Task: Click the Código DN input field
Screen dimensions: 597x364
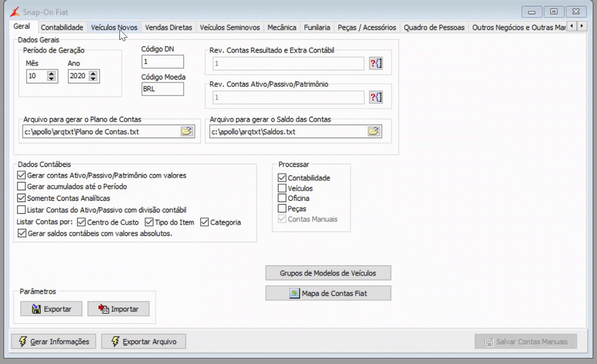Action: (x=163, y=62)
